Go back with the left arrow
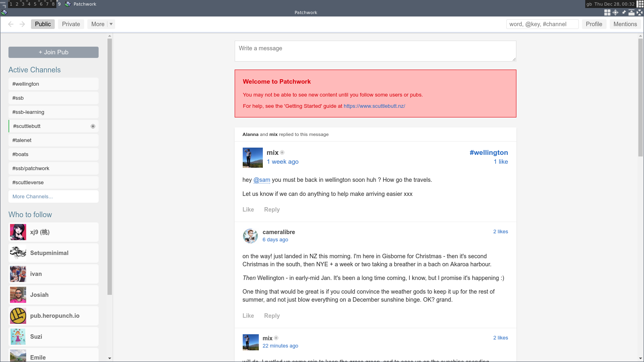The height and width of the screenshot is (362, 644). coord(11,24)
